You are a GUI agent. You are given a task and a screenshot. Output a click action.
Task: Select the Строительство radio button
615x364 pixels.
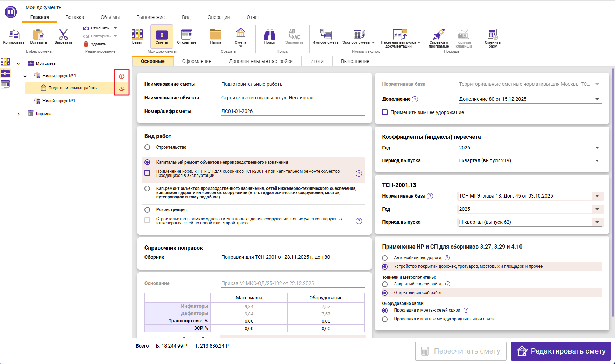tap(147, 147)
